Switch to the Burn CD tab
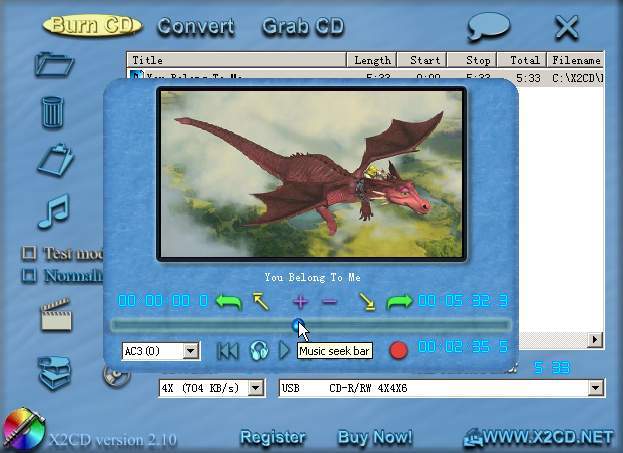This screenshot has height=453, width=623. point(92,25)
